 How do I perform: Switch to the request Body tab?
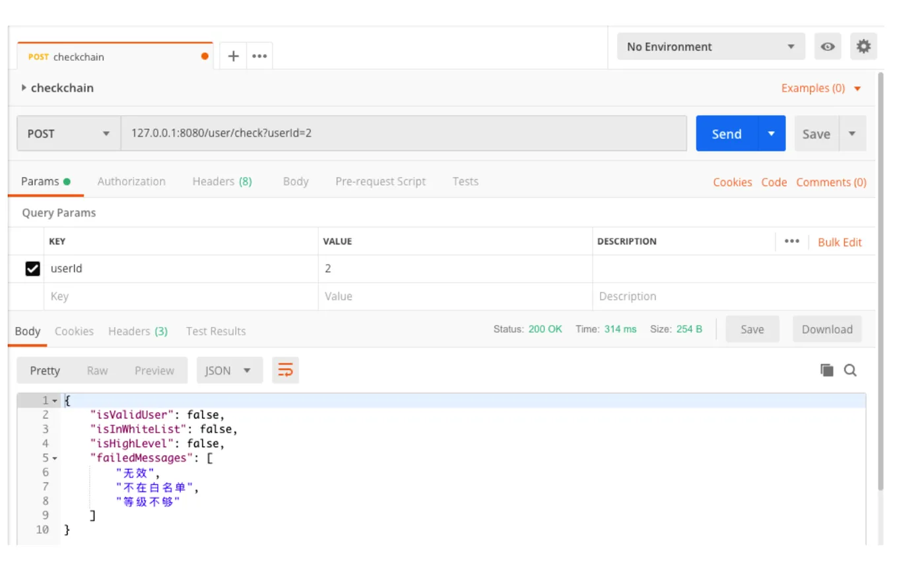coord(295,182)
